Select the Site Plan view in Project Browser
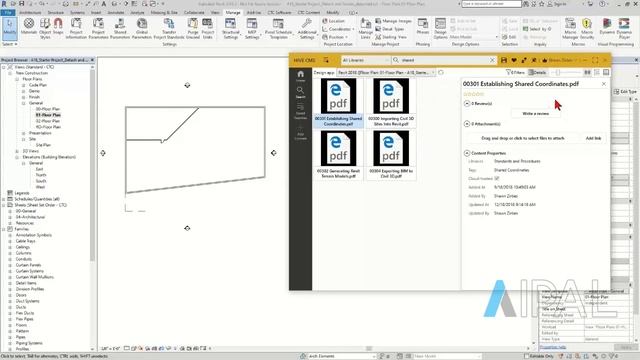640x360 pixels. click(43, 145)
